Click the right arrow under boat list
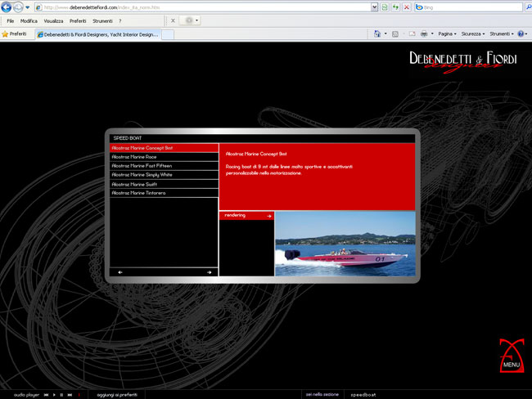Image resolution: width=532 pixels, height=399 pixels. click(210, 272)
